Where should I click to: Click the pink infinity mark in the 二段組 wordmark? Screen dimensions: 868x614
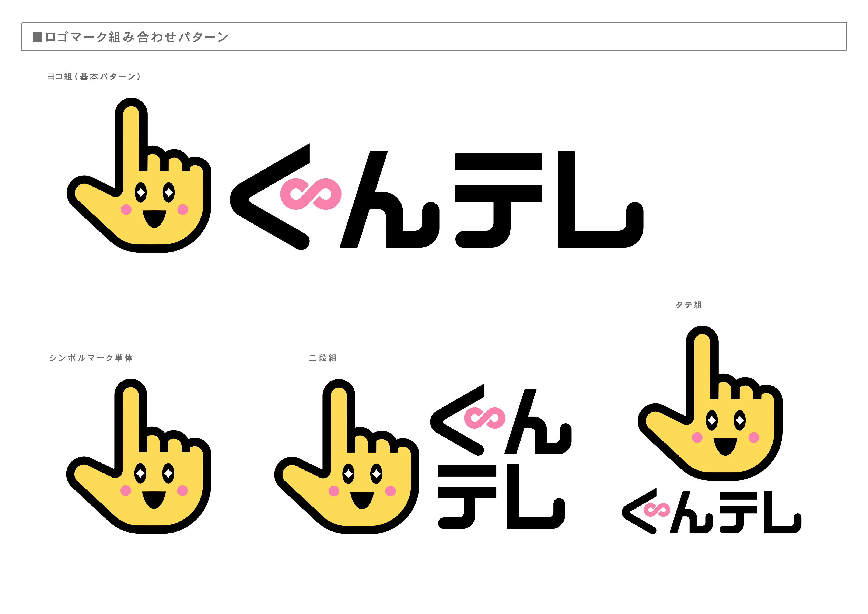[485, 418]
